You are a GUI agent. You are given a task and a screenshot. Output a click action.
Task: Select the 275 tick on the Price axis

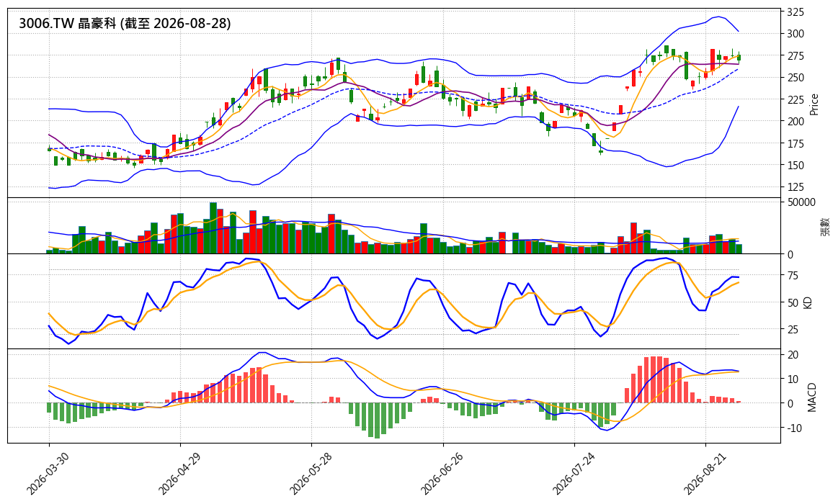click(795, 55)
